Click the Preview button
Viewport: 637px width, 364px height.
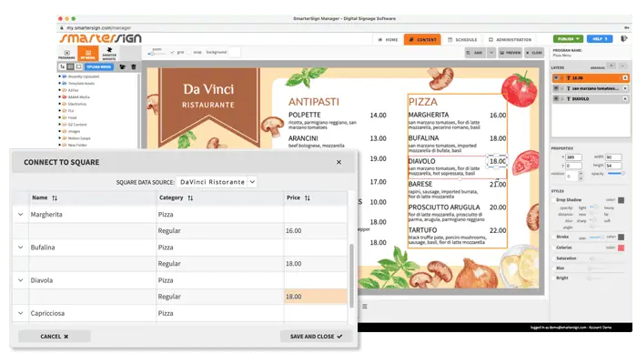pyautogui.click(x=510, y=53)
